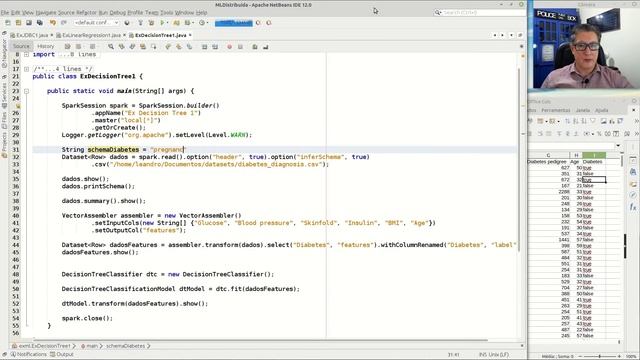Click the Find Selection magnifier icon
Screen dimensions: 640x360
[111, 47]
